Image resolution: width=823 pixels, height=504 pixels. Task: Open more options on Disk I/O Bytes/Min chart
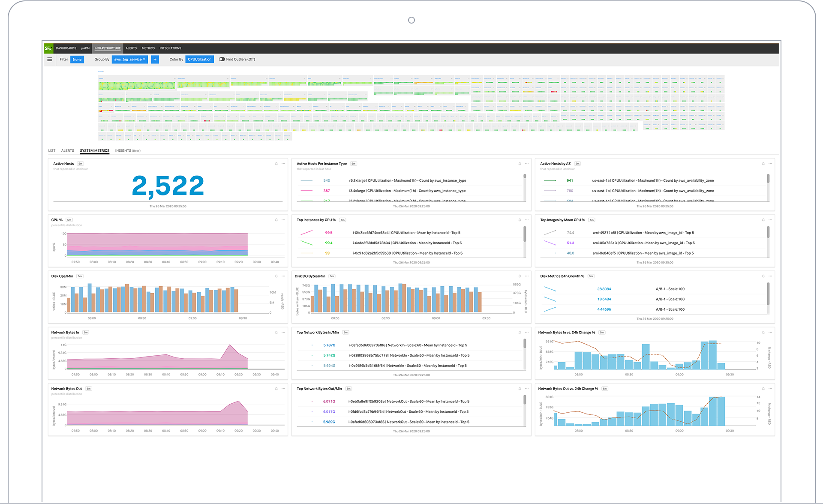(527, 276)
